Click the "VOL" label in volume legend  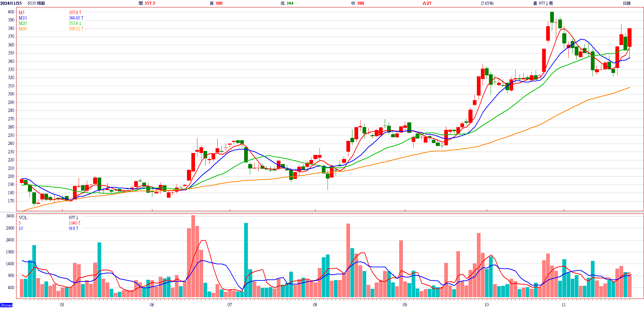[23, 218]
